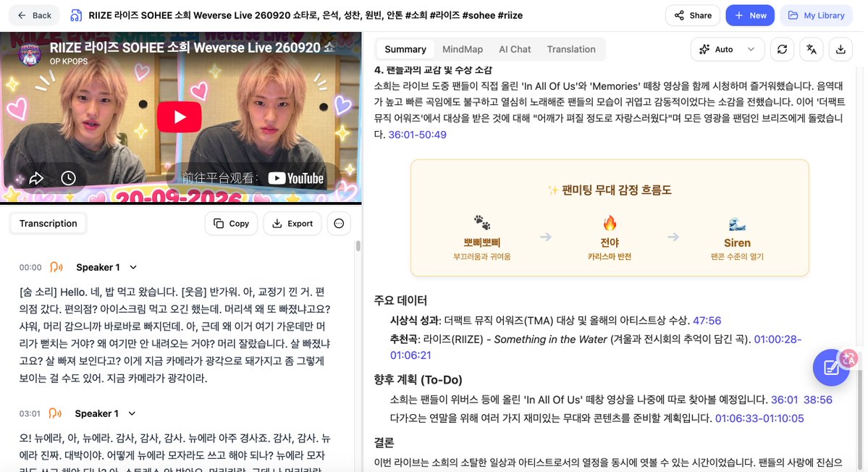Click the 팬미팅 무대 감정 흐름도 heading

click(x=610, y=190)
